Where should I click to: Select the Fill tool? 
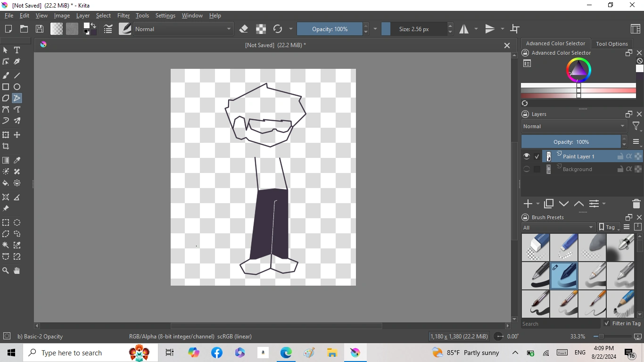6,183
